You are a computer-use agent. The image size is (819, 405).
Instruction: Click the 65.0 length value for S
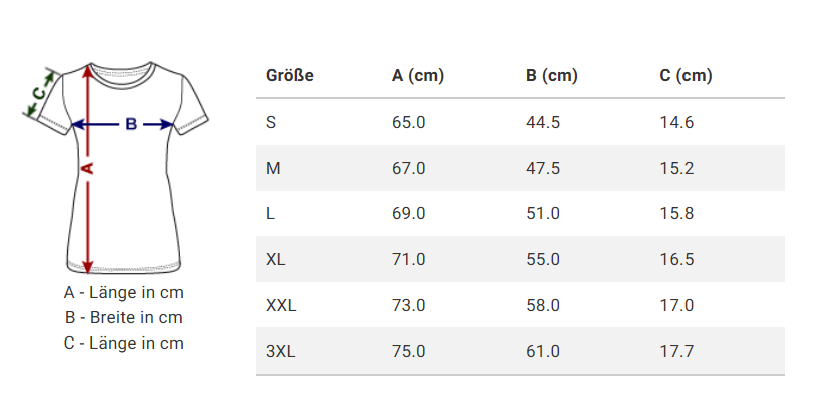pos(409,122)
